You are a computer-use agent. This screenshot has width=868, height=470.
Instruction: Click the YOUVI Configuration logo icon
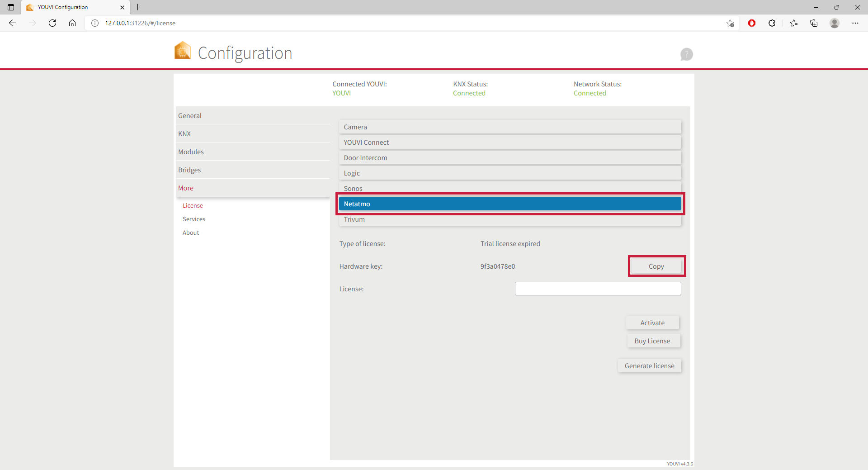pyautogui.click(x=183, y=51)
